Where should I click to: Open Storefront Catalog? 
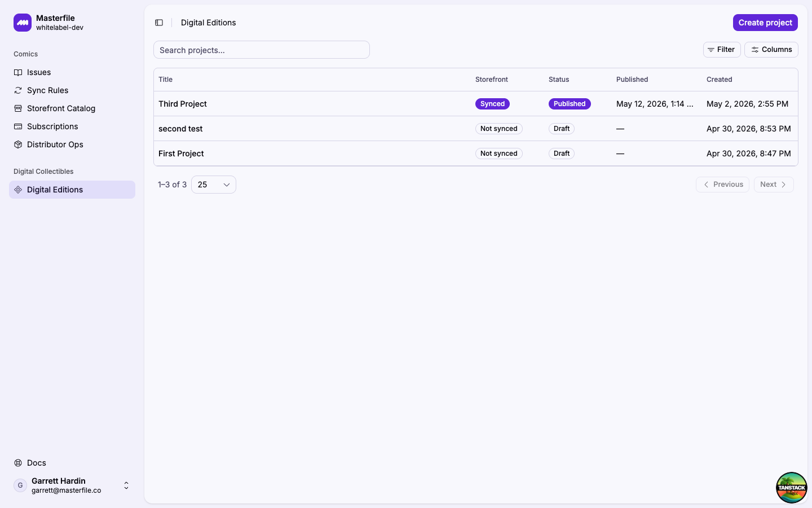(72, 108)
